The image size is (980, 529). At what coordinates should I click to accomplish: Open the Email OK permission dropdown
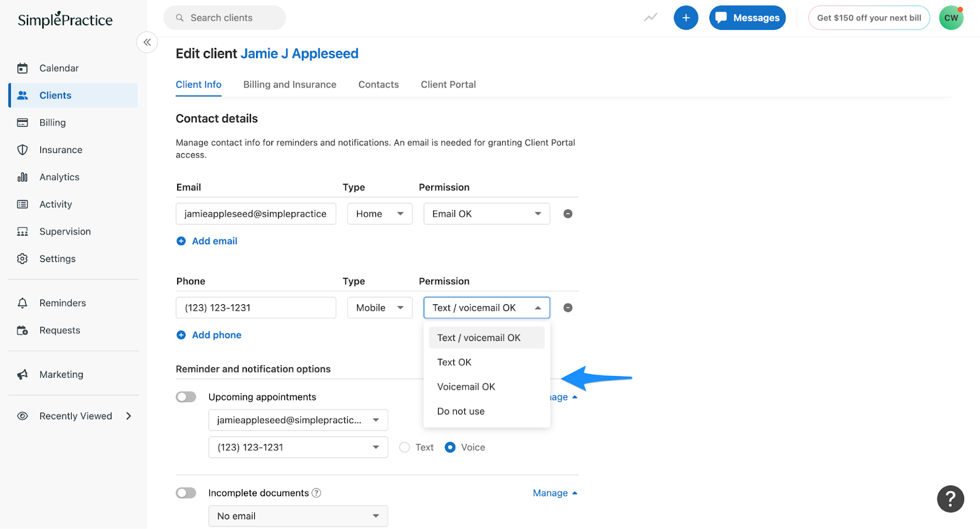(x=487, y=214)
